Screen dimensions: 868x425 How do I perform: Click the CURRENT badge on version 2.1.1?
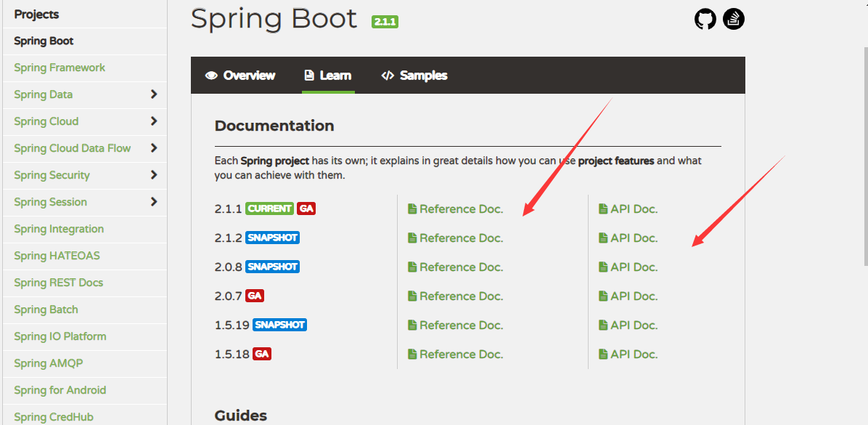pyautogui.click(x=269, y=209)
